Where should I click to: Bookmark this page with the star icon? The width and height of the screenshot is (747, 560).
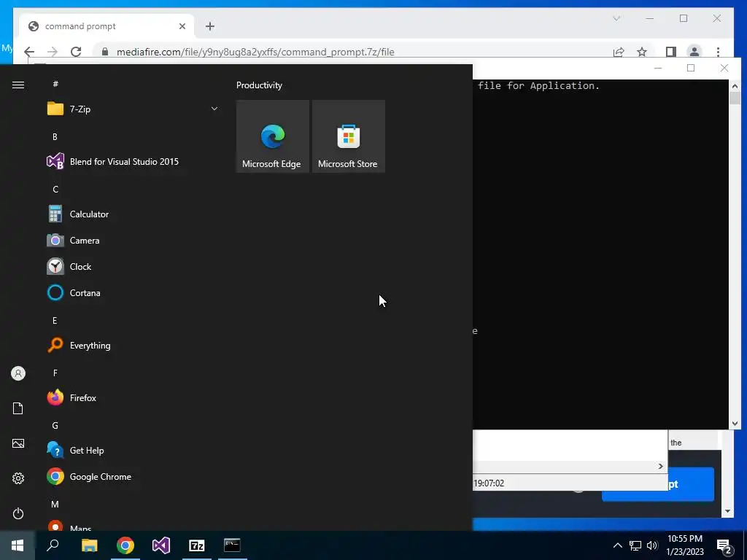[642, 52]
